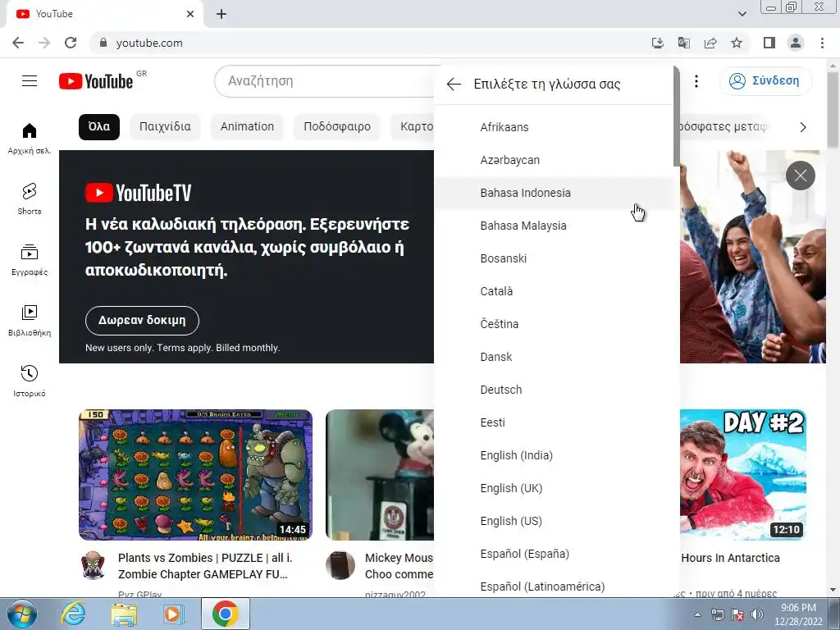Open Αρχική σελ. home in sidebar
This screenshot has width=840, height=630.
[x=30, y=138]
